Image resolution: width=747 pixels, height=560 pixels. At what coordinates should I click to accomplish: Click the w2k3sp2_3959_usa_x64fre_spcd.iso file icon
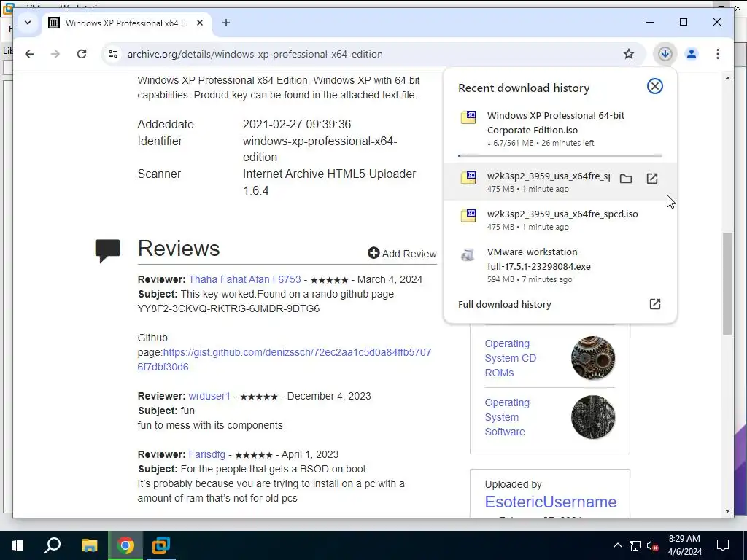coord(468,216)
